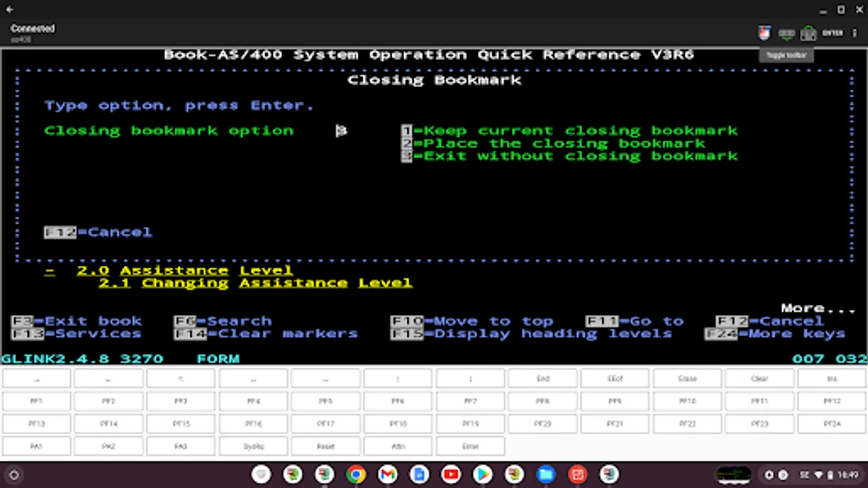The width and height of the screenshot is (868, 488).
Task: Tap the PF11 key
Action: [x=759, y=401]
